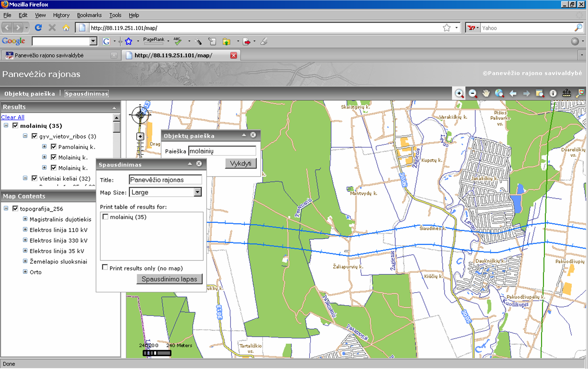Activate the Pan hand tool
This screenshot has width=588, height=369.
click(486, 93)
